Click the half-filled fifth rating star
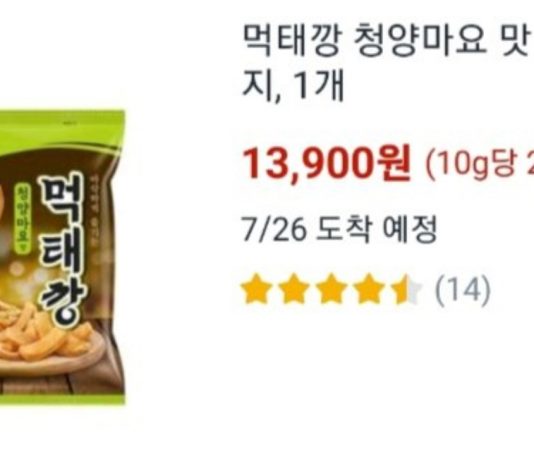Image resolution: width=534 pixels, height=462 pixels. click(406, 289)
